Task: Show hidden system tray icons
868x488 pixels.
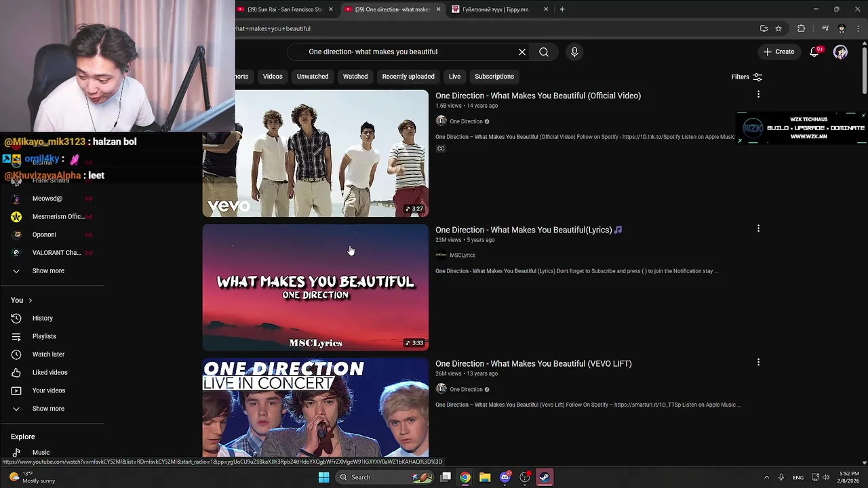Action: click(x=766, y=477)
